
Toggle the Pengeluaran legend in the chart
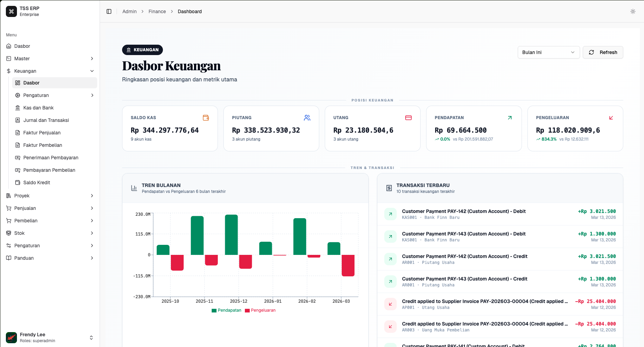click(x=260, y=310)
